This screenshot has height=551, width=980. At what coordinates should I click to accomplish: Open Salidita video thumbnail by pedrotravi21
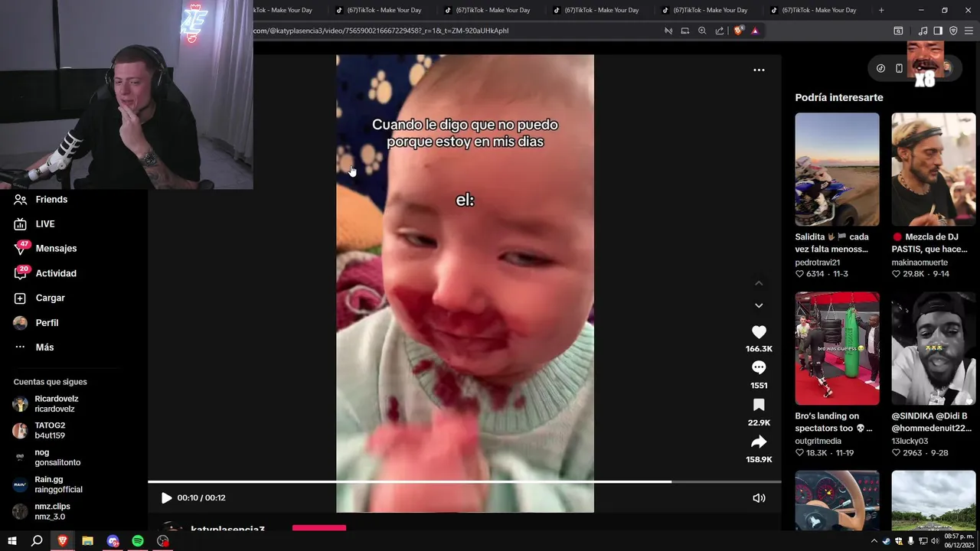[x=837, y=169]
